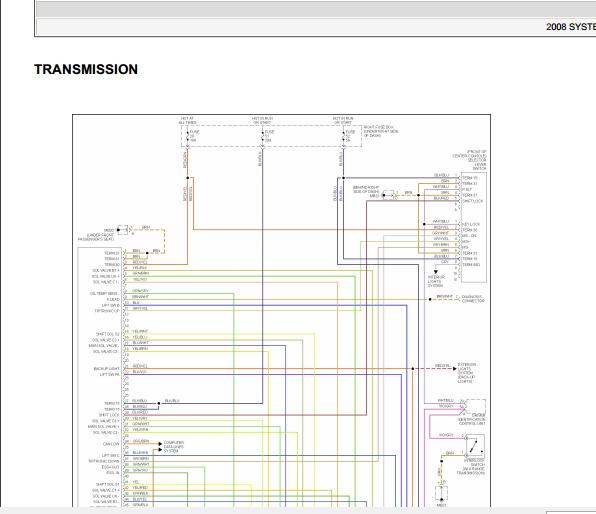596x514 pixels.
Task: Click the gray bar above the header
Action: [x=316, y=9]
